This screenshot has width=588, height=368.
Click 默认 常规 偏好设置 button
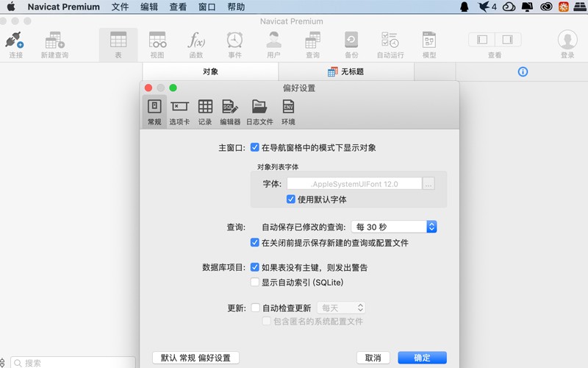(196, 358)
